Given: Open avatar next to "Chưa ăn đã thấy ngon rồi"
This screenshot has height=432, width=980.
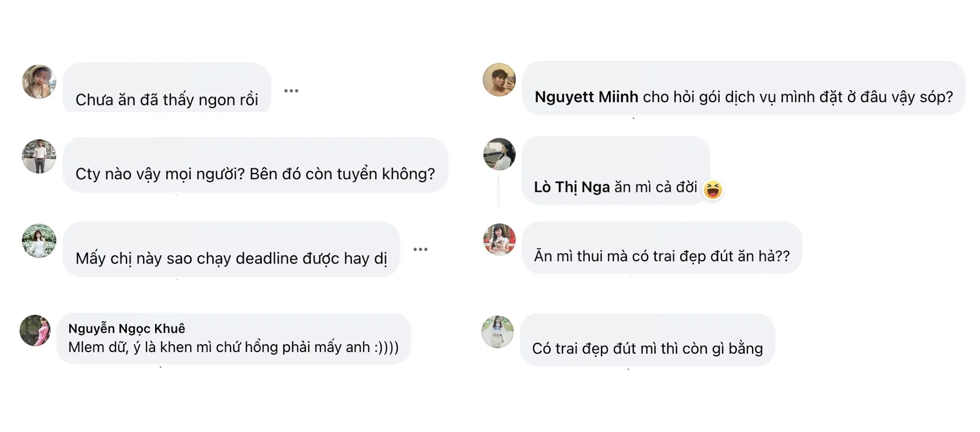Looking at the screenshot, I should [39, 82].
